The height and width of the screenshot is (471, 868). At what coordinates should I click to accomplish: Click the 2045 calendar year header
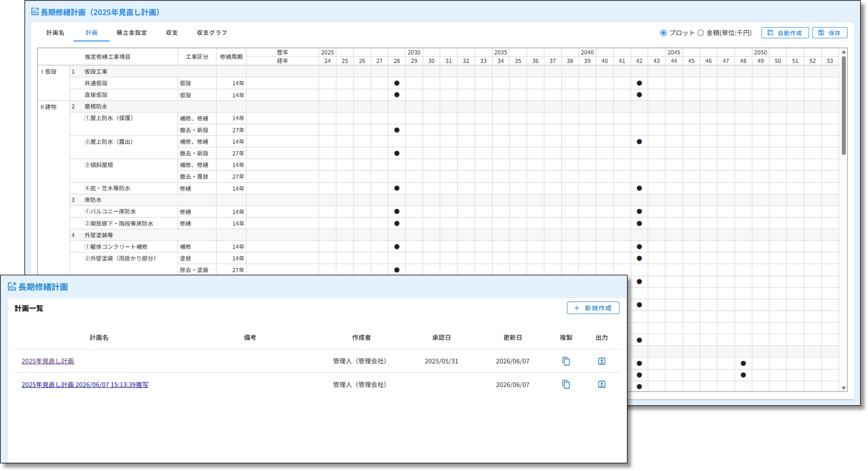coord(674,52)
